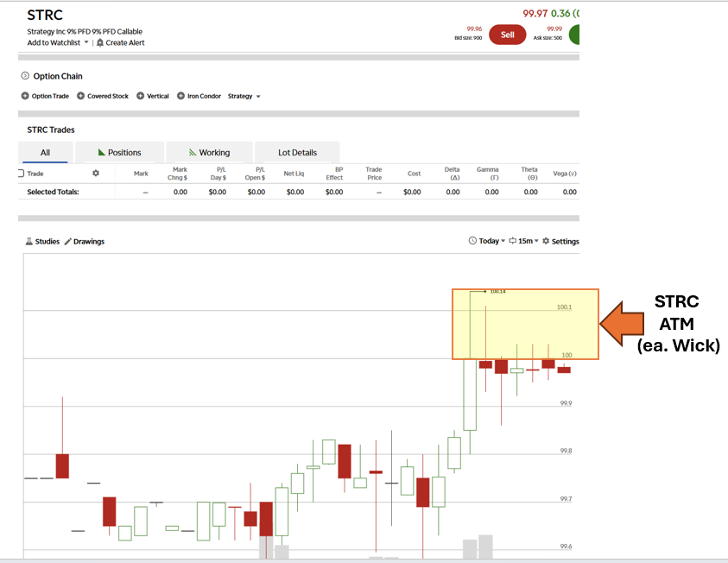The image size is (728, 563).
Task: Open the Today time range dropdown
Action: tap(491, 241)
